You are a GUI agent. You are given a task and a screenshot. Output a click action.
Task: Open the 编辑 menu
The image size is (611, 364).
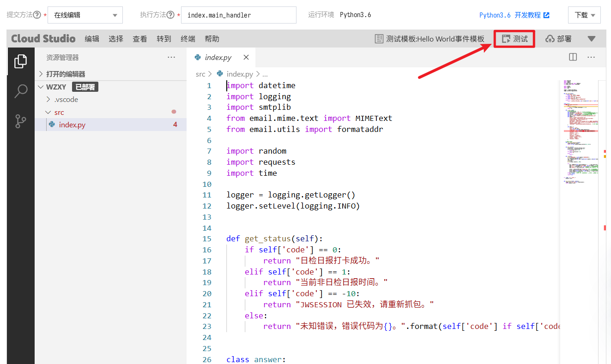tap(92, 39)
